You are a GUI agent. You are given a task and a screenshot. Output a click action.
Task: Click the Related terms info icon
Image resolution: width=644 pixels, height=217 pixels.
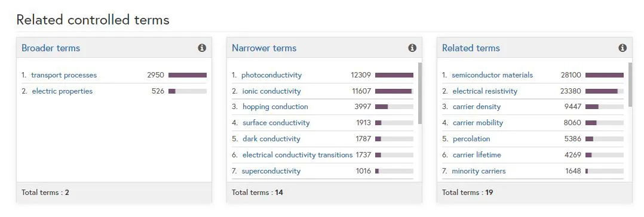point(622,48)
